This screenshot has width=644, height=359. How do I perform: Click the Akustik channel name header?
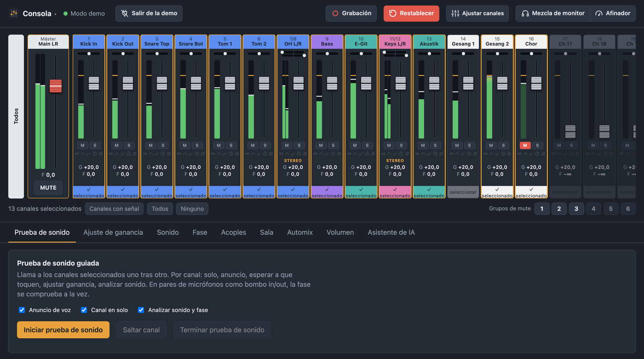[x=429, y=42]
